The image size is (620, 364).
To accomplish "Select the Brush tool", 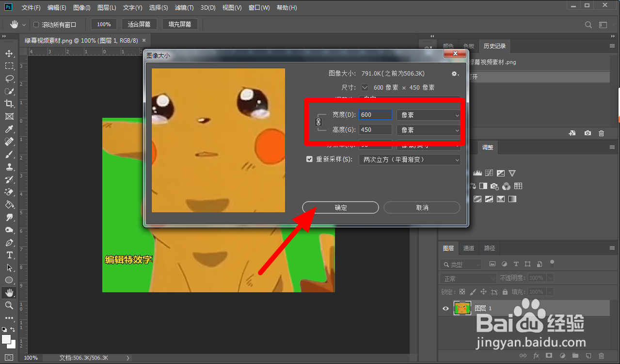I will 9,154.
